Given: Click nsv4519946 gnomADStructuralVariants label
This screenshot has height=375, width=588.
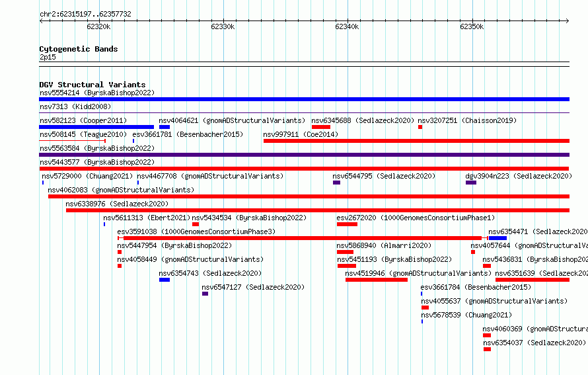Looking at the screenshot, I should pyautogui.click(x=418, y=273).
